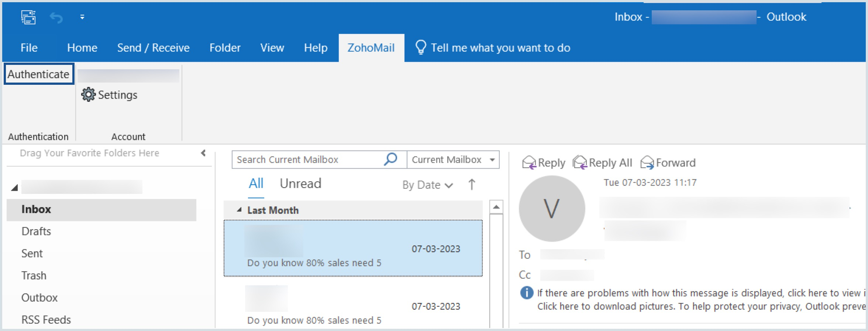Open the Customize Quick Access Toolbar arrow
868x331 pixels.
coord(82,17)
